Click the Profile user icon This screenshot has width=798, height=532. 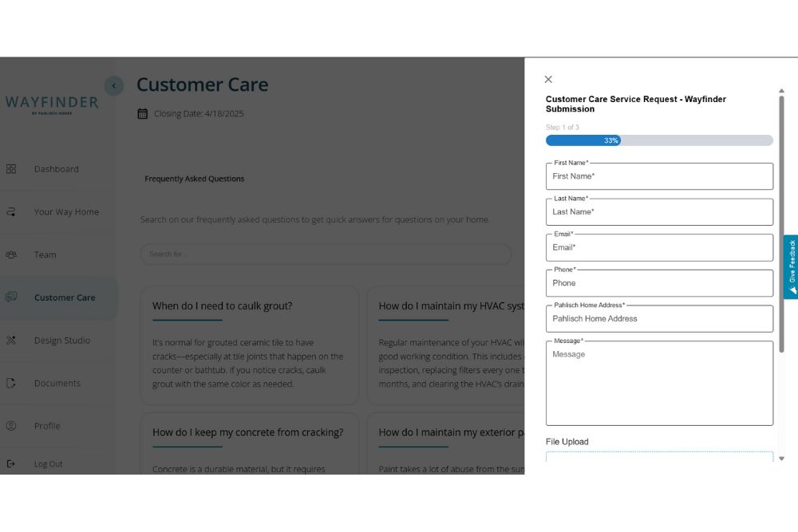11,426
